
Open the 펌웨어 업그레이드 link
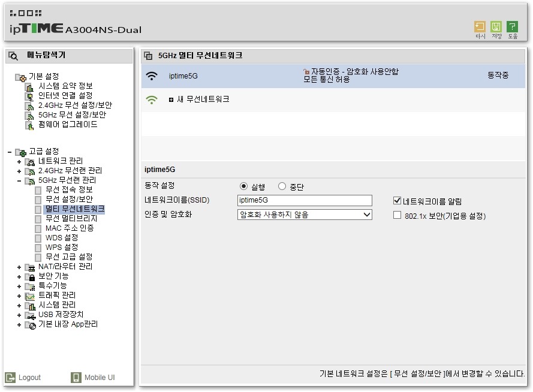click(x=68, y=124)
